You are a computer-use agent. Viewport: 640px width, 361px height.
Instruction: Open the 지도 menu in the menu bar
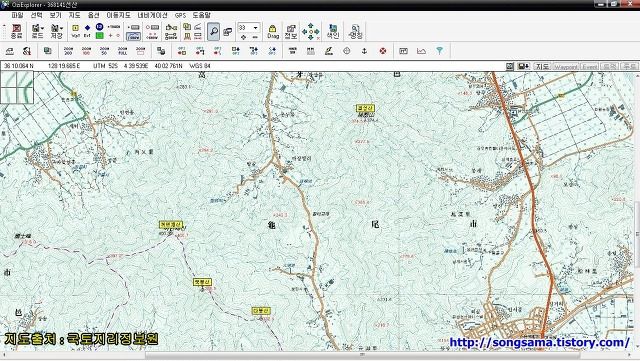coord(74,15)
